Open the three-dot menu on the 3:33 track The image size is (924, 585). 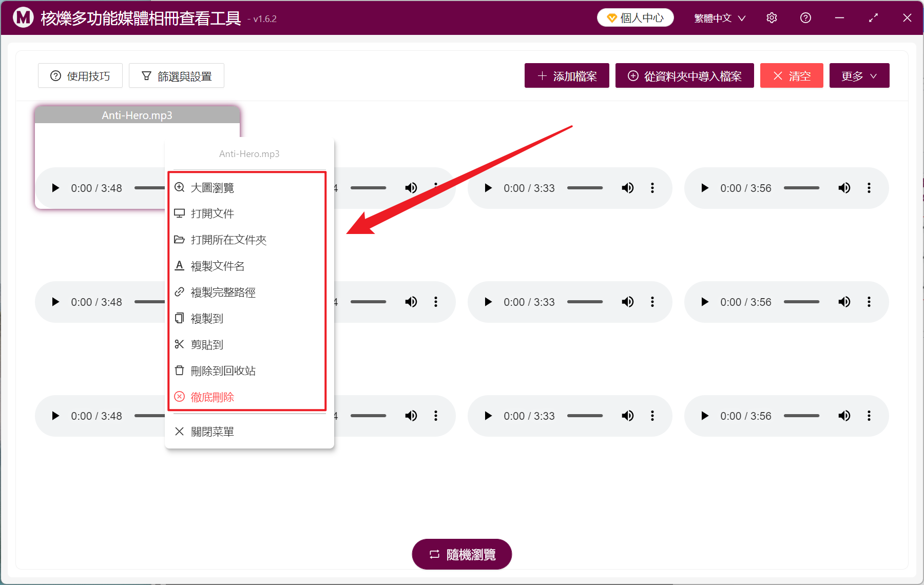click(x=652, y=188)
